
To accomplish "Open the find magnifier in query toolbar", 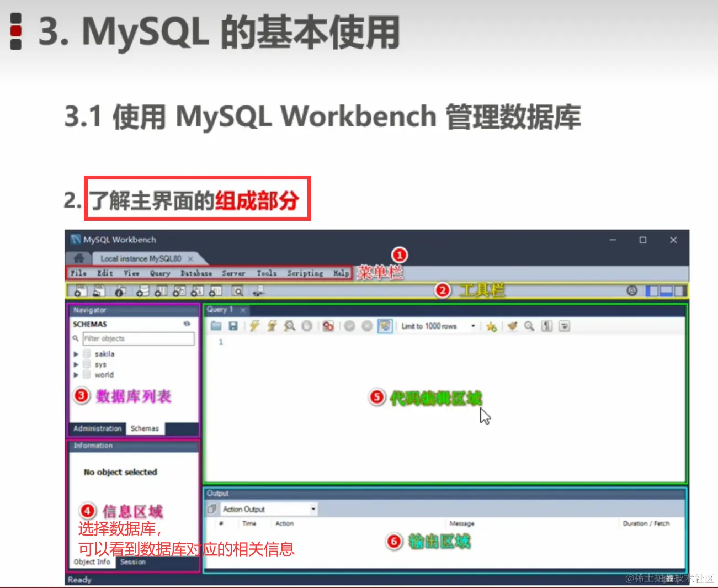I will coord(529,326).
